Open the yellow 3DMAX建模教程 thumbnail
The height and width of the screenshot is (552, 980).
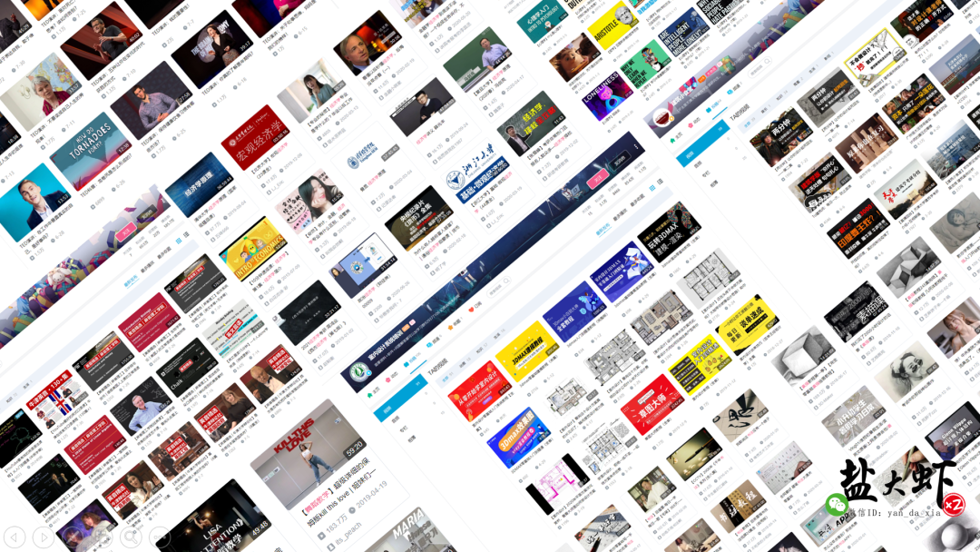(526, 351)
